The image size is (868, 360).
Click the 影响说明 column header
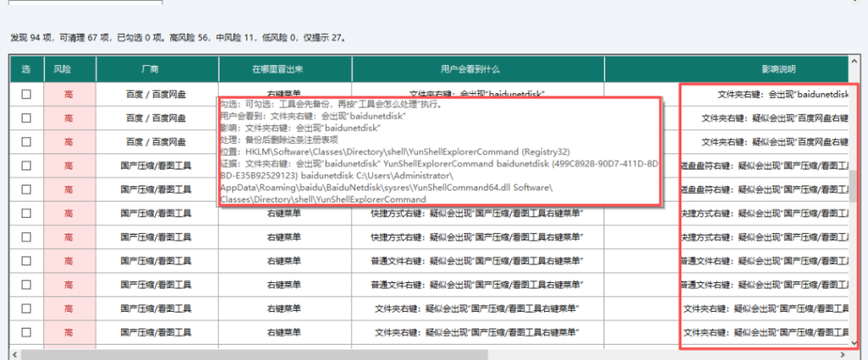pos(726,69)
